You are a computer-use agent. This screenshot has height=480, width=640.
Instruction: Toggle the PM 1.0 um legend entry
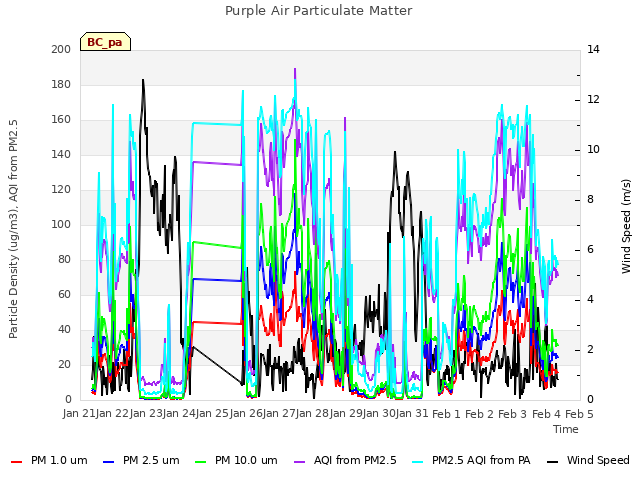(49, 461)
